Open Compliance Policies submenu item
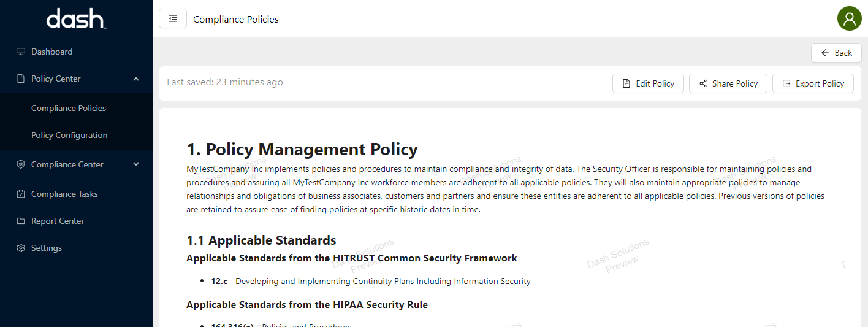The width and height of the screenshot is (868, 327). point(69,108)
